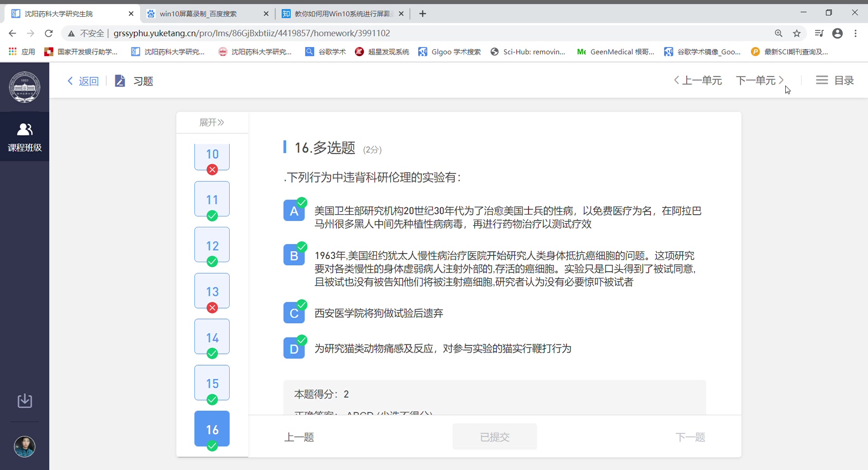Open the 谷歌学术镜像 bookmark
Viewport: 868px width, 470px height.
coord(703,52)
